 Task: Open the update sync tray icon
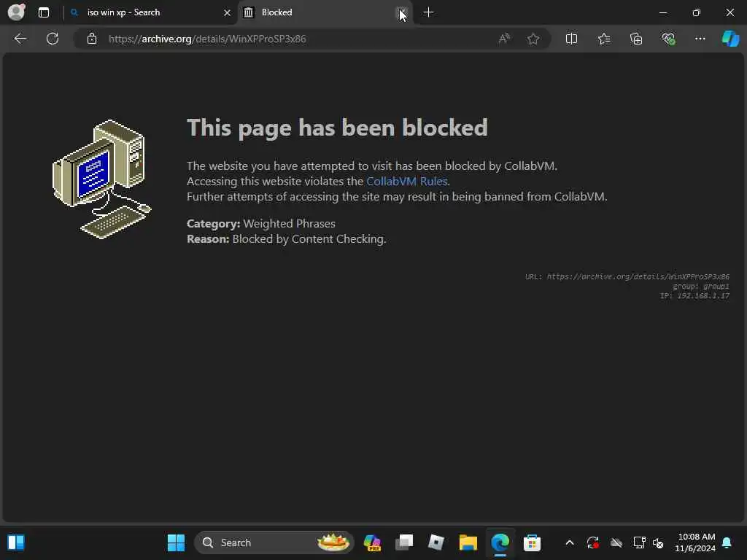592,542
